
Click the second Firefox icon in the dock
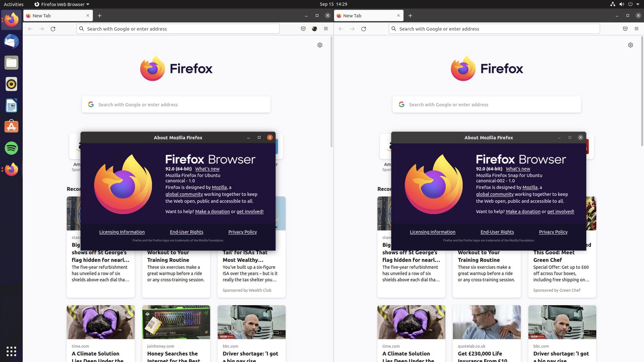[x=11, y=170]
